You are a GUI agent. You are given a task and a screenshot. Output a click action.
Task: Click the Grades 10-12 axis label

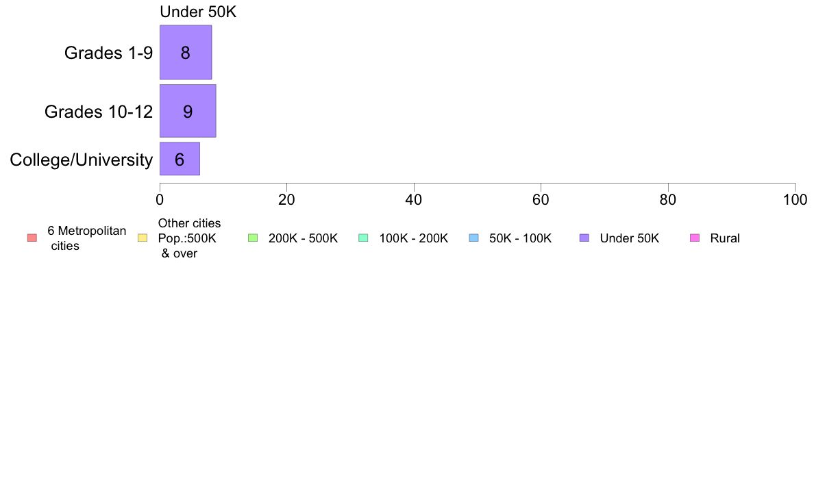click(x=99, y=112)
